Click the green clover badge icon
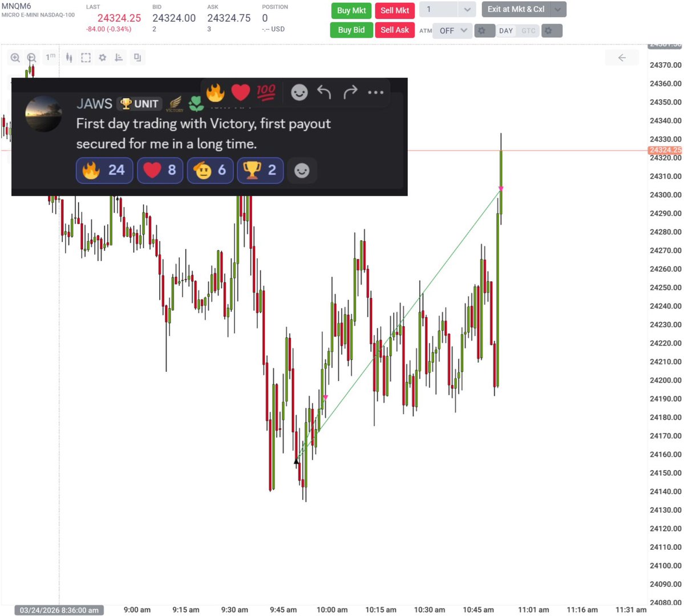Screen dimensions: 684x616 196,104
